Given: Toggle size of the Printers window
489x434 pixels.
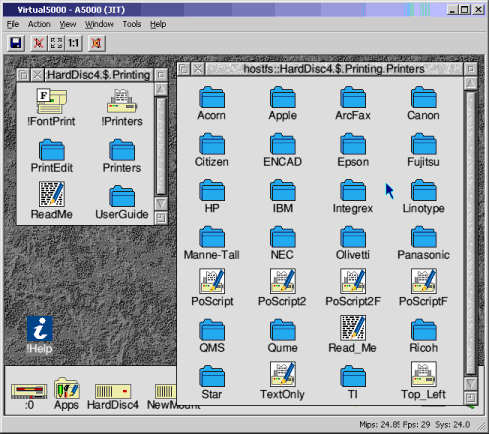Looking at the screenshot, I should (x=471, y=69).
